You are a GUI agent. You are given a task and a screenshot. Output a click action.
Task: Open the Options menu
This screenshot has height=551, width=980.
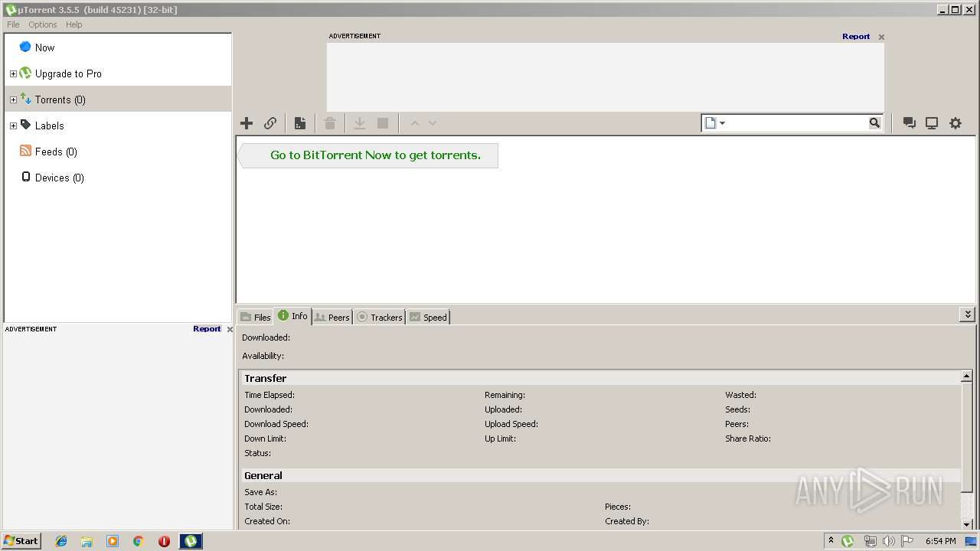43,24
